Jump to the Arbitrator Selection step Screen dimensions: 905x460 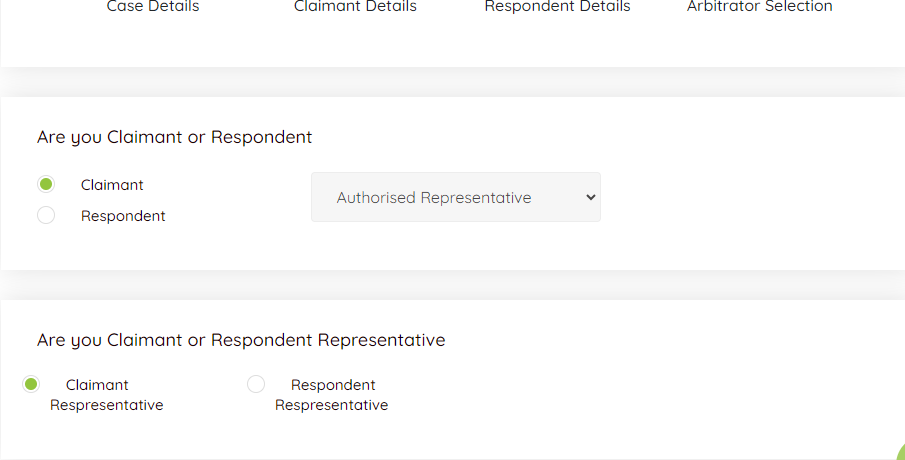759,7
